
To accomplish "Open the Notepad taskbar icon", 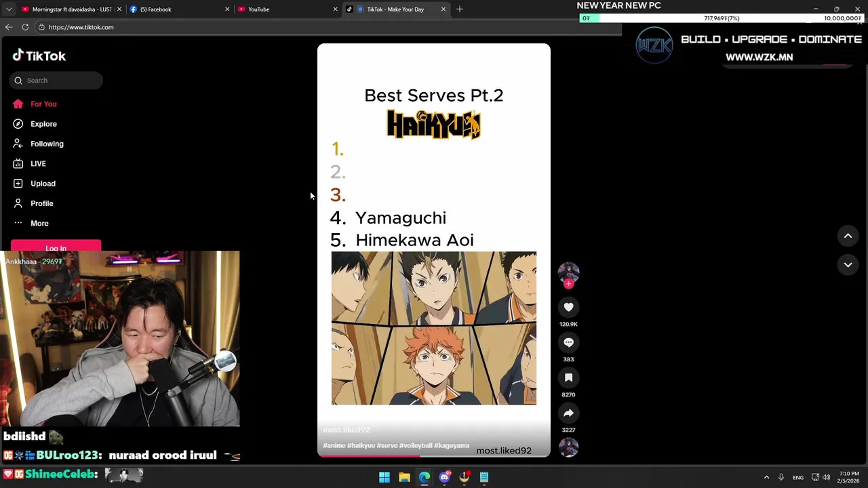I will [484, 477].
